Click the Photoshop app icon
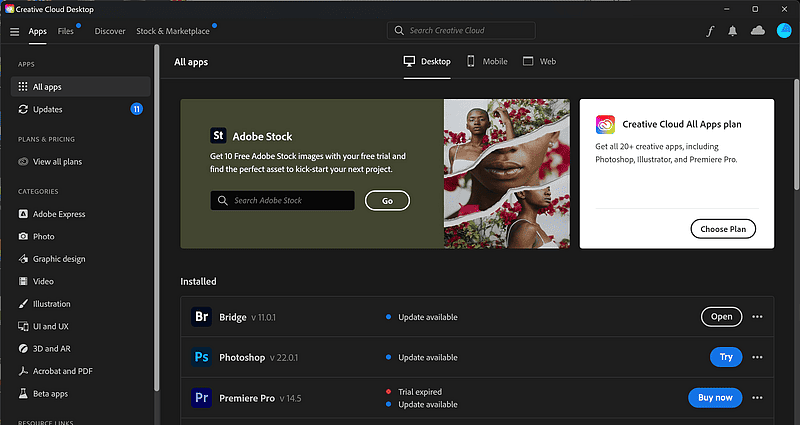 (202, 357)
